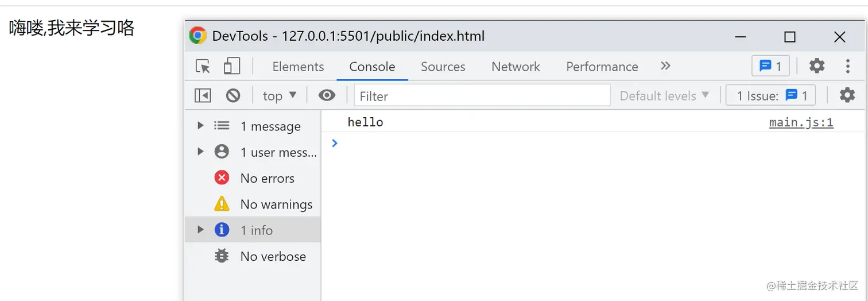The image size is (868, 301).
Task: Open the Default levels dropdown
Action: coord(664,96)
